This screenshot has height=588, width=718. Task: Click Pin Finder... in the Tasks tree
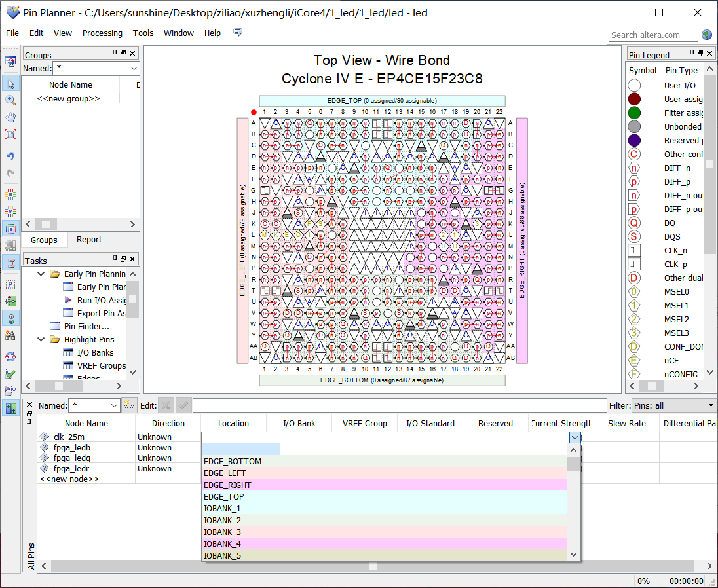tap(86, 326)
